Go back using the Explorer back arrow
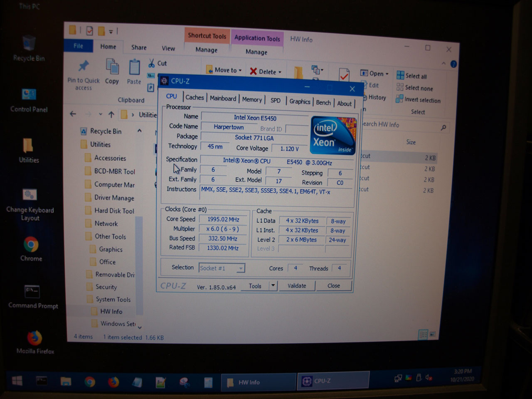Screen dimensions: 532x399 73,113
